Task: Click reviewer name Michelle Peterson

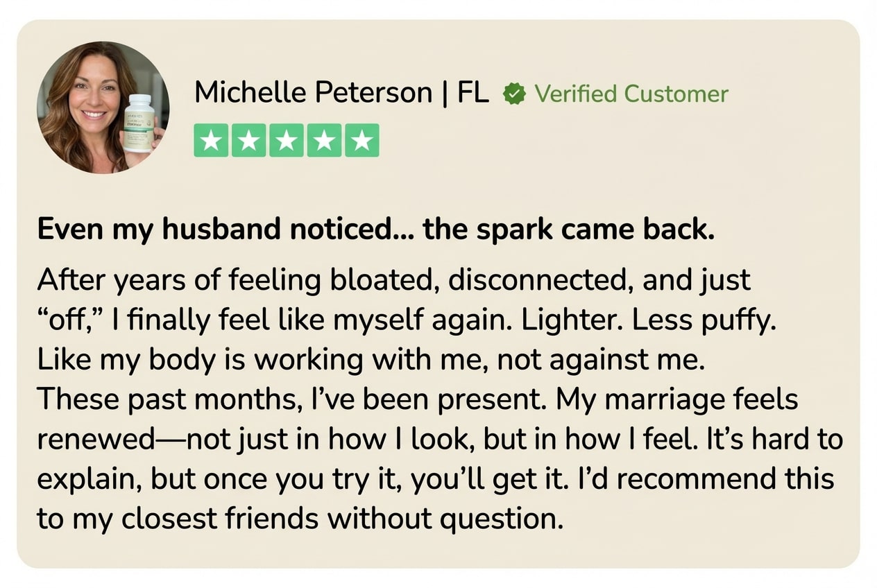Action: (313, 92)
